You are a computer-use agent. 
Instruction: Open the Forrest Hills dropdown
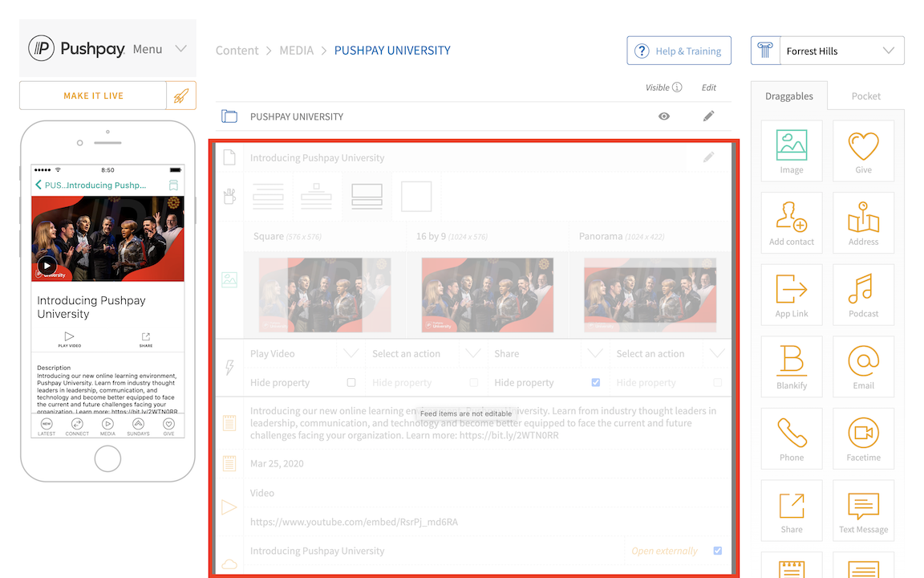tap(828, 51)
